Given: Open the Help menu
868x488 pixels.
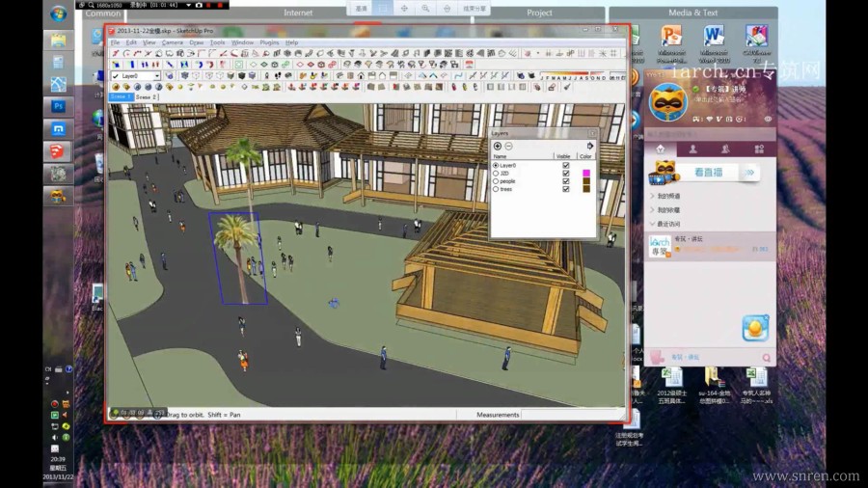Looking at the screenshot, I should [x=291, y=42].
